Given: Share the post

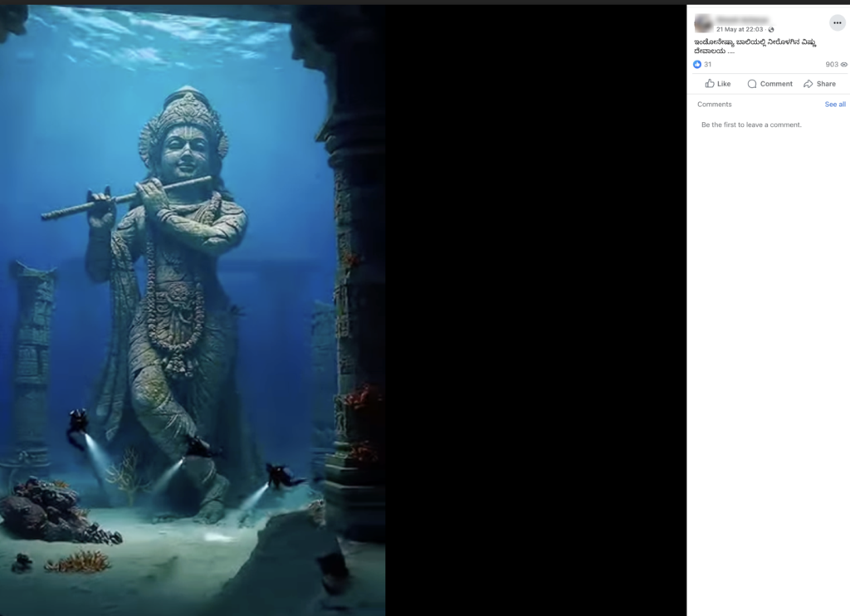Looking at the screenshot, I should coord(819,84).
